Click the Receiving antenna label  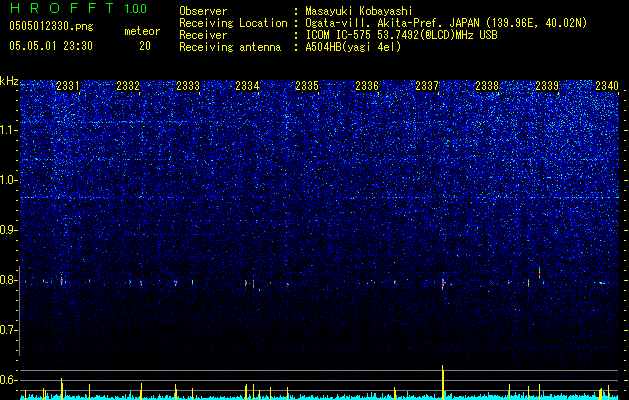(x=230, y=47)
